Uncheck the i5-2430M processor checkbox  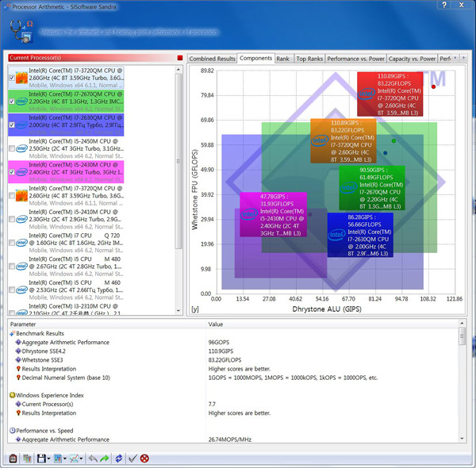click(x=12, y=172)
